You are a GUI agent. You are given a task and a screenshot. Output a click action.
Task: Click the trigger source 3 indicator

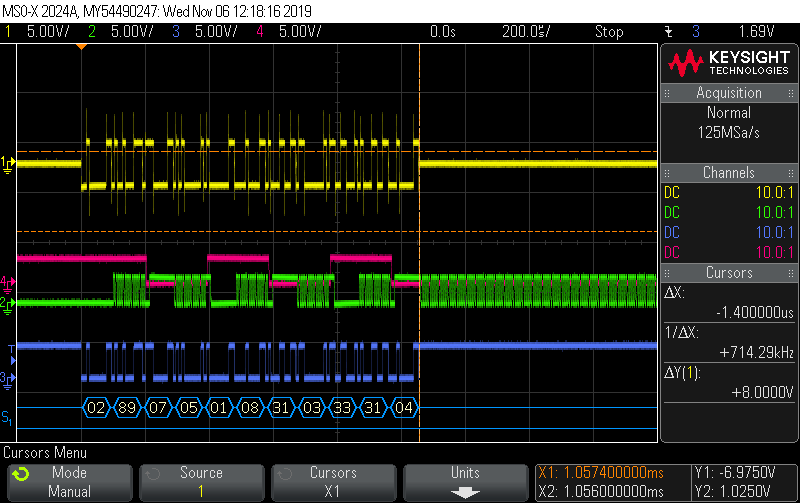[696, 32]
